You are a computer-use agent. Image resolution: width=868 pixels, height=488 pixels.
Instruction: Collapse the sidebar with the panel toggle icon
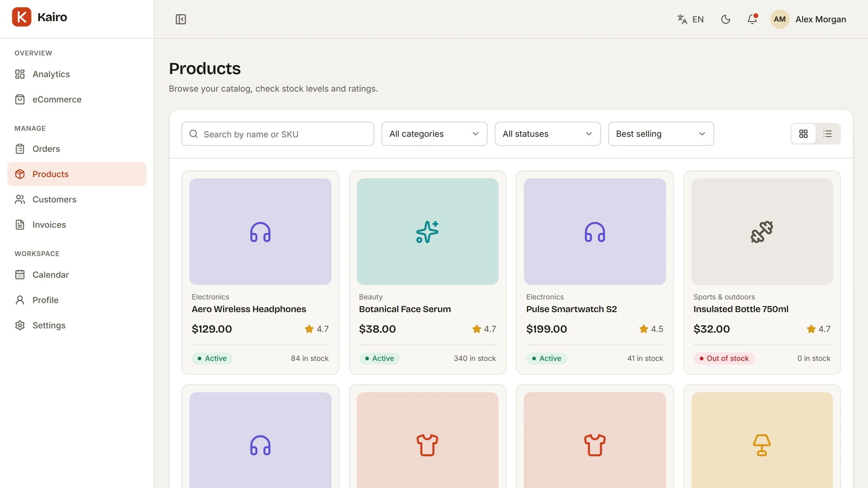[181, 19]
